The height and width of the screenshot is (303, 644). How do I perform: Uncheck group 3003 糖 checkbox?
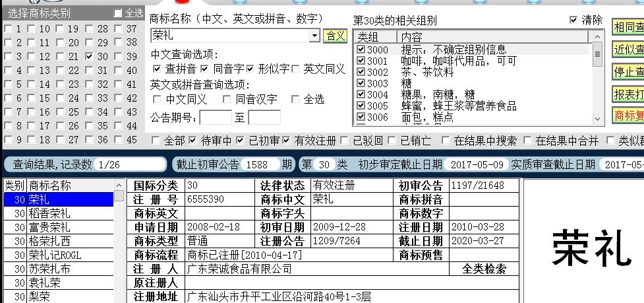pyautogui.click(x=361, y=83)
